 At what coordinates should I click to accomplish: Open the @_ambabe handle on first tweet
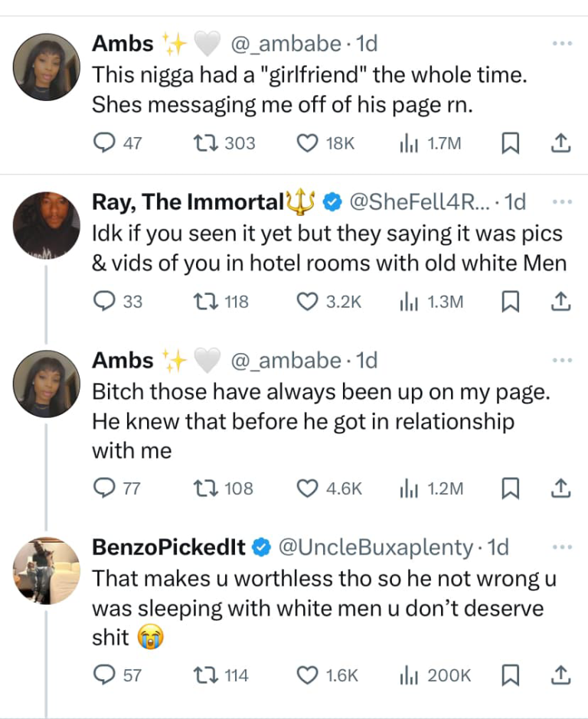[x=286, y=44]
